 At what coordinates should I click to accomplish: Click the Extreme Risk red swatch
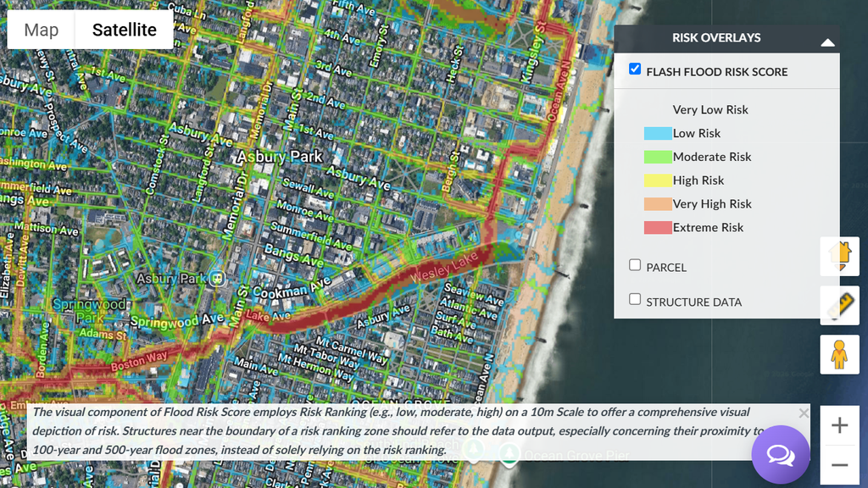point(658,227)
